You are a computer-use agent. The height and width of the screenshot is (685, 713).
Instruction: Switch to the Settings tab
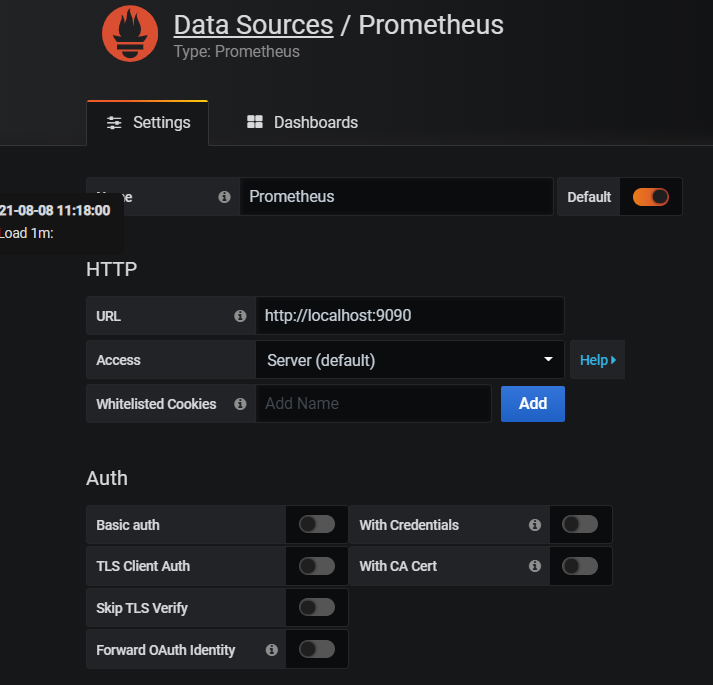coord(147,123)
